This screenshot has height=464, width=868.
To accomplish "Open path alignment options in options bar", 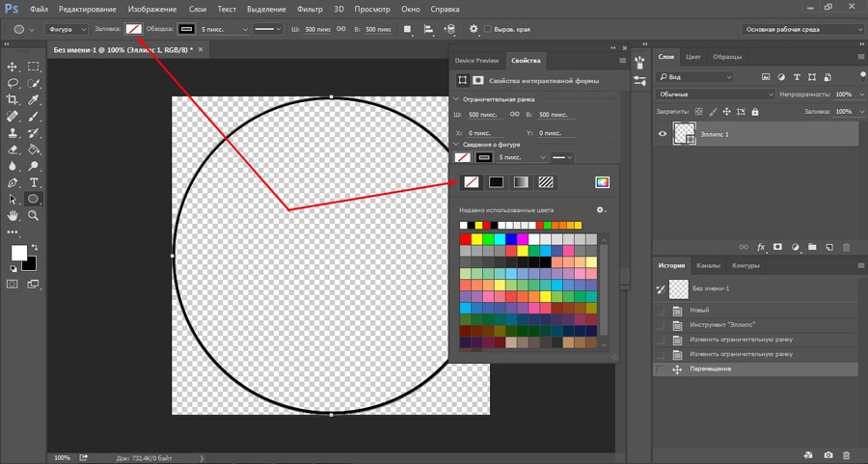I will click(428, 29).
